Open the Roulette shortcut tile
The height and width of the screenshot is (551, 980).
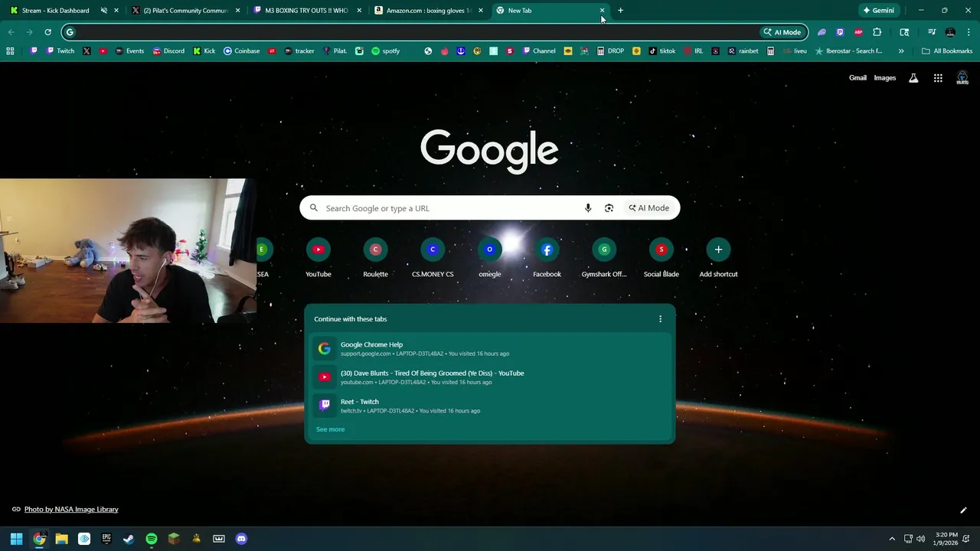[375, 258]
